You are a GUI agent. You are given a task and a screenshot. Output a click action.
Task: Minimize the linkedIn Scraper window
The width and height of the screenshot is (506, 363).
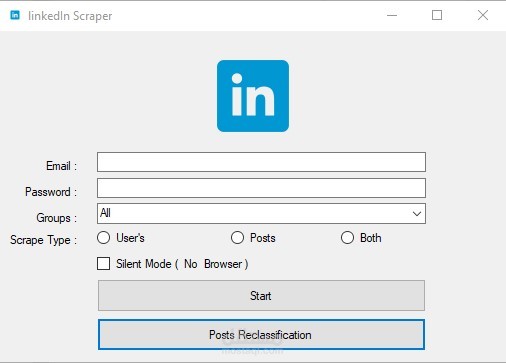coord(392,15)
